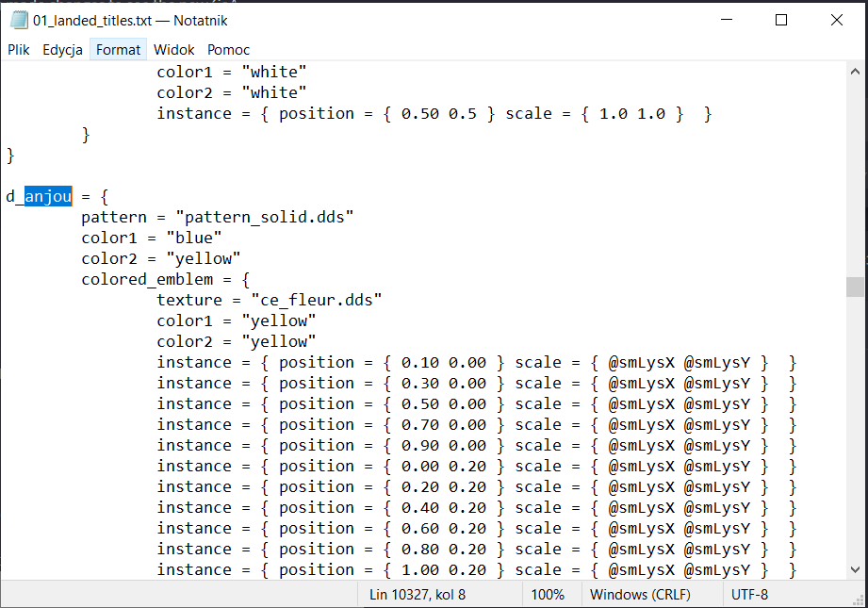Place cursor in "pattern_solid.dds" text
The width and height of the screenshot is (868, 608).
pyautogui.click(x=264, y=217)
